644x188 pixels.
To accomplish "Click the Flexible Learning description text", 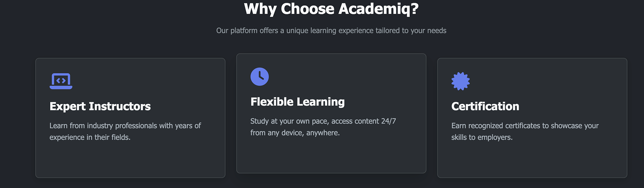I will point(323,127).
